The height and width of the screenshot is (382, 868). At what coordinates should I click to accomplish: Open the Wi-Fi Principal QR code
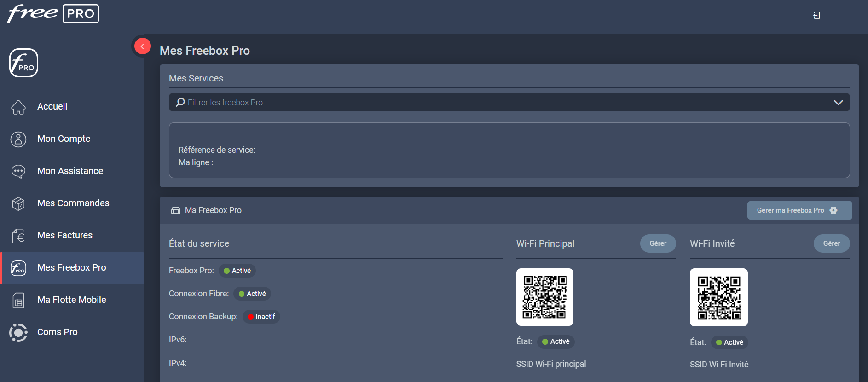pyautogui.click(x=545, y=297)
